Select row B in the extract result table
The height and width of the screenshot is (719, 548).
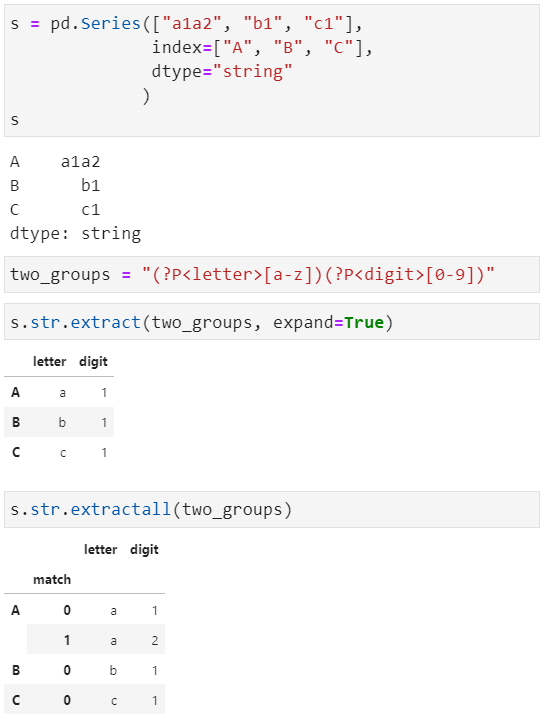(x=59, y=422)
